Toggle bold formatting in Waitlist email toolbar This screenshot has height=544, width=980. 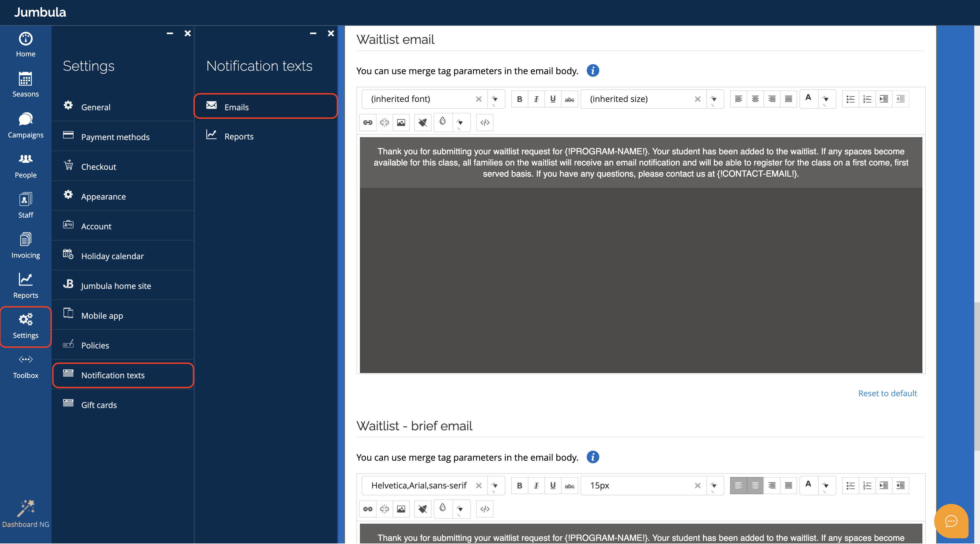pyautogui.click(x=519, y=99)
